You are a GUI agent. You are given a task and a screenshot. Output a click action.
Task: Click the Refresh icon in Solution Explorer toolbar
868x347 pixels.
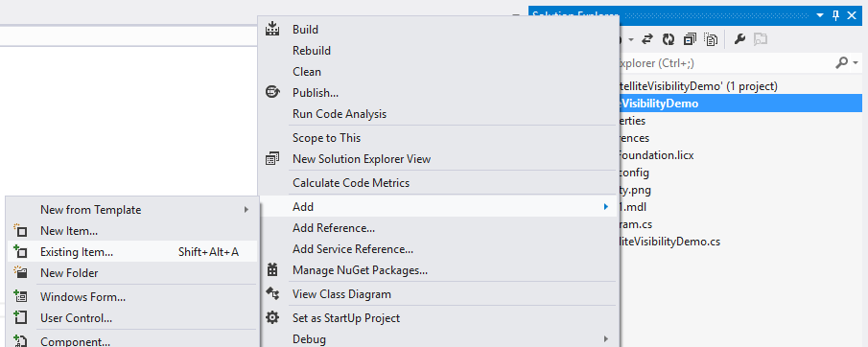[669, 39]
